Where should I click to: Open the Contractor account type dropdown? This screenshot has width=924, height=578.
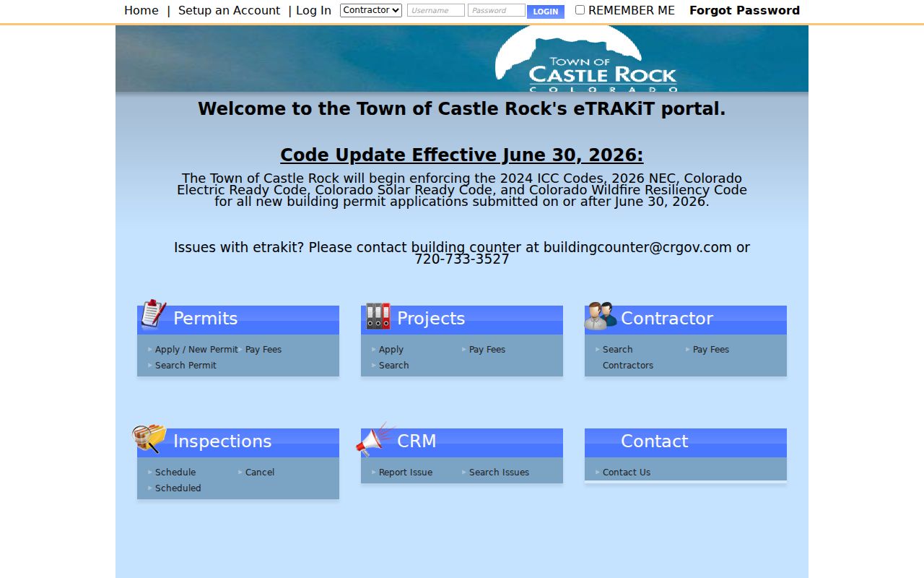click(371, 10)
